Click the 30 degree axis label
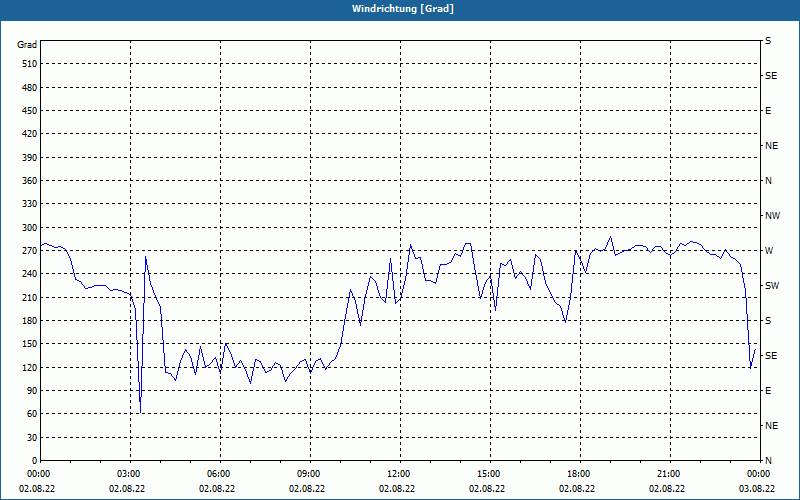Screen dimensions: 800x500 point(32,438)
